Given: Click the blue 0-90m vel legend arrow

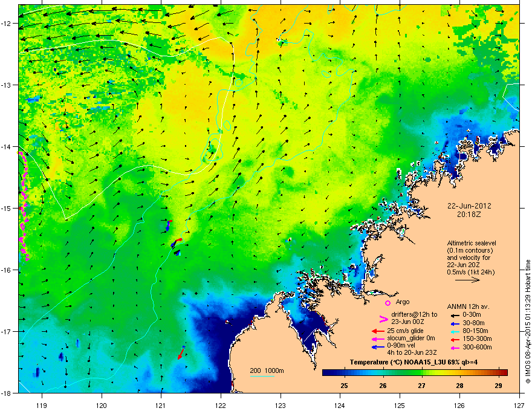Looking at the screenshot, I should pos(378,347).
